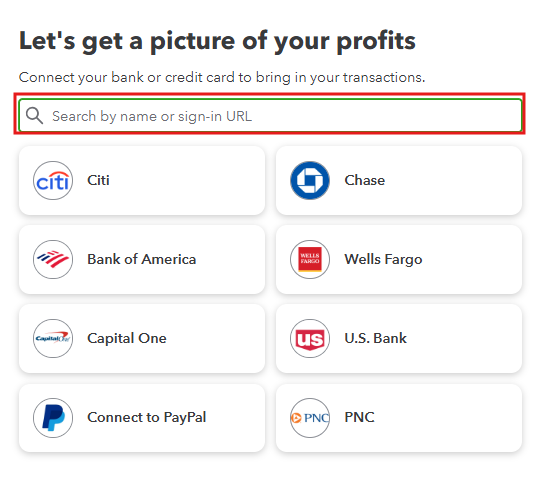
Task: Click the U.S. Bank shield logo
Action: 310,338
